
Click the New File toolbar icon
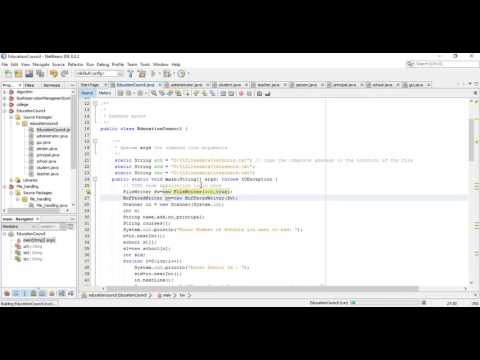pyautogui.click(x=8, y=74)
